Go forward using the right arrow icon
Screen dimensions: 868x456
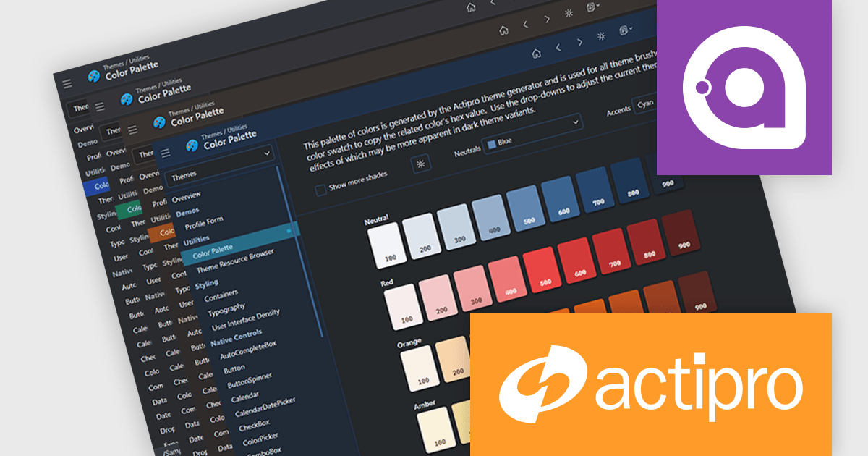[579, 42]
